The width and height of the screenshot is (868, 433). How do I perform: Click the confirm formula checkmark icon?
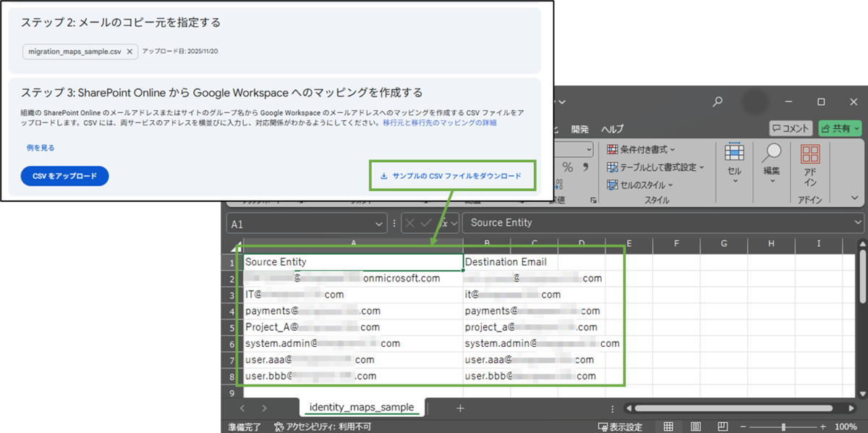point(426,223)
